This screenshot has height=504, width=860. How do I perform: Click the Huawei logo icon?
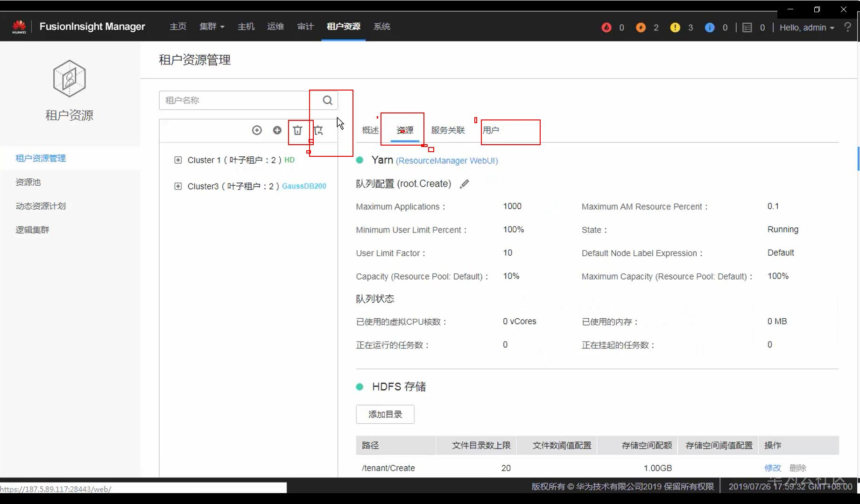pos(19,27)
